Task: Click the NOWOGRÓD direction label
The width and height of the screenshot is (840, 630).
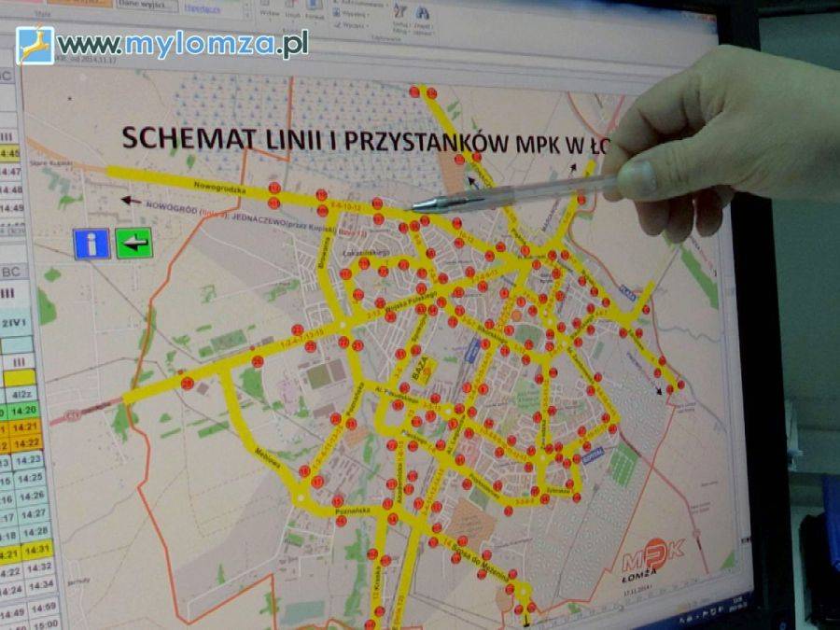Action: pos(173,207)
